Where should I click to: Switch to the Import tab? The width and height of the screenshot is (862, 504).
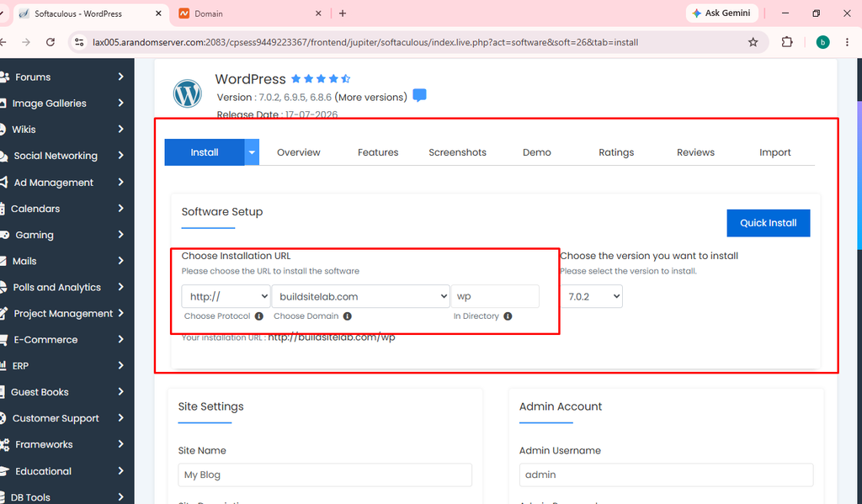[x=775, y=152]
